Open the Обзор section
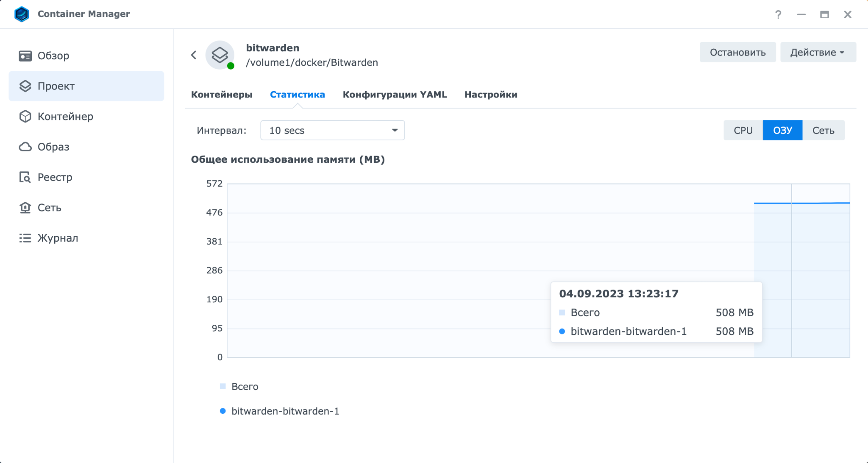The width and height of the screenshot is (868, 463). 86,56
